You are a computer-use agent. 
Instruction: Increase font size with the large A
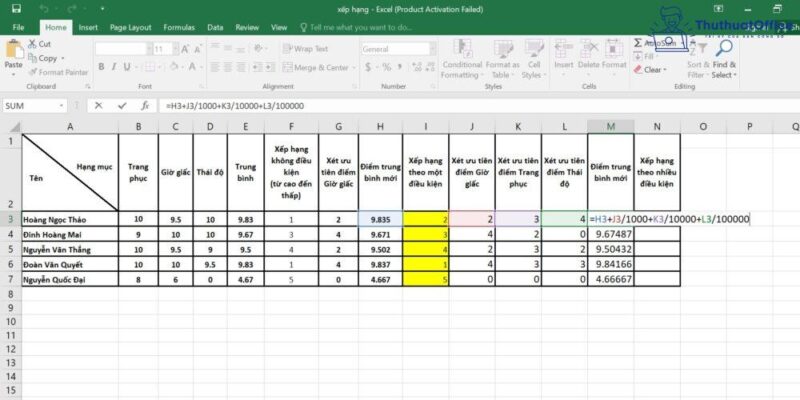tap(185, 49)
